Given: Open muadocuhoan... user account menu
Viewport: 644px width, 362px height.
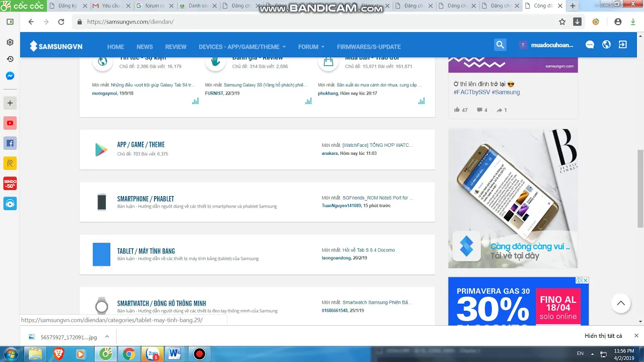Looking at the screenshot, I should [546, 45].
